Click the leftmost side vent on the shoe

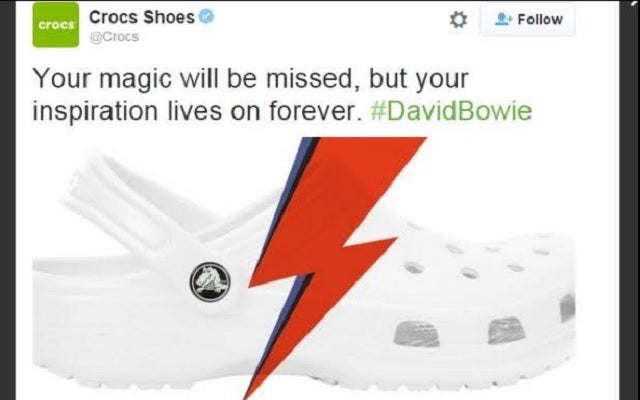point(416,333)
